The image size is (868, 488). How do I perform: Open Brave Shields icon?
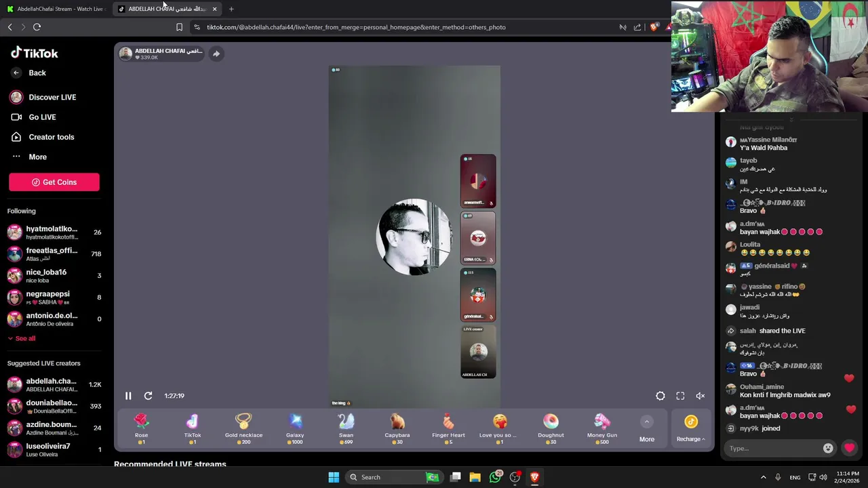(x=654, y=27)
